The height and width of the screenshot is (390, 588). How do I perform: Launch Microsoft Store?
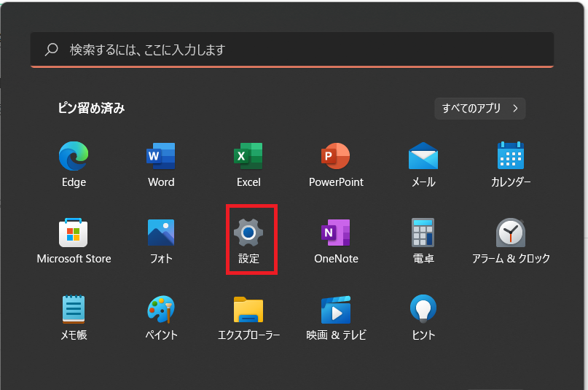[x=74, y=241]
